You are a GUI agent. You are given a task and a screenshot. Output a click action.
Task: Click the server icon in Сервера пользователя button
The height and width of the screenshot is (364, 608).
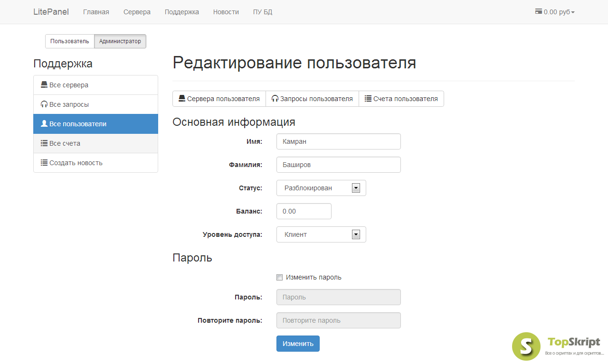point(181,99)
